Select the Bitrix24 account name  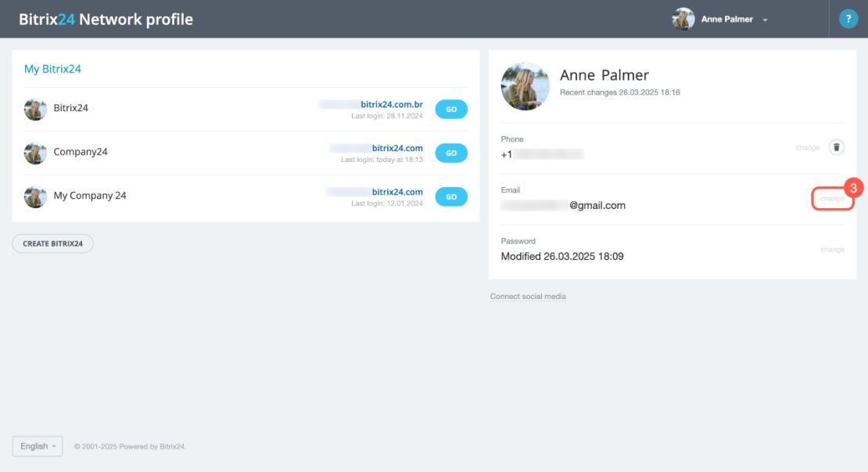(71, 108)
